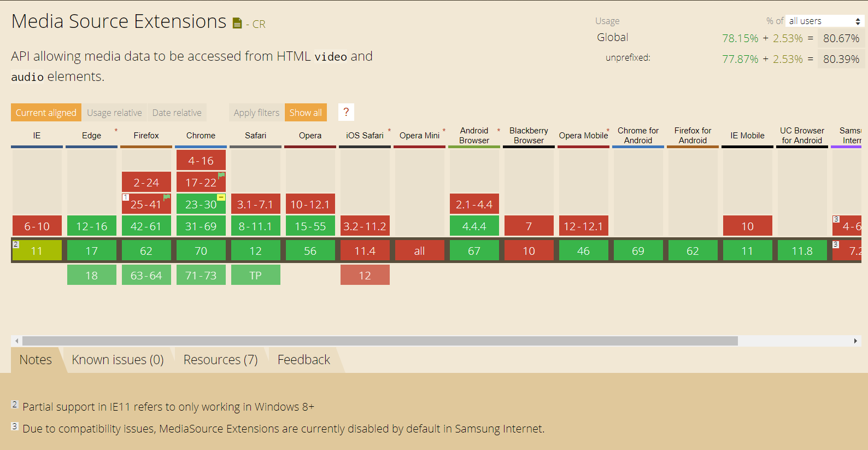Screen dimensions: 868x450
Task: Select the Safari 12 current cell
Action: click(x=256, y=250)
